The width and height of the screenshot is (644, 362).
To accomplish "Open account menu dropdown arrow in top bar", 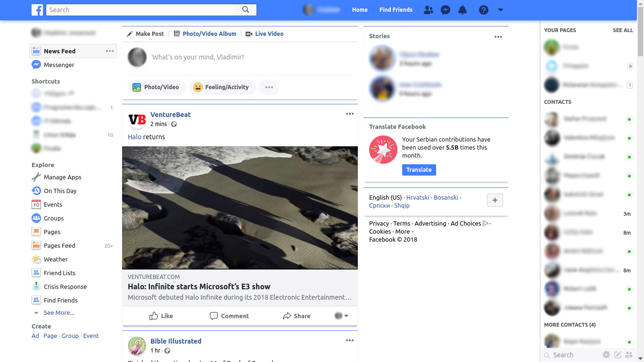I will click(501, 10).
